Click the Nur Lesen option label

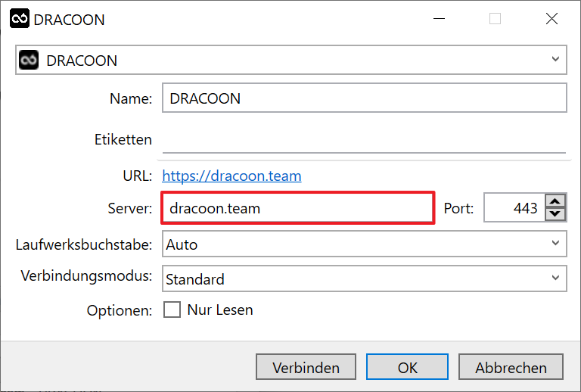220,310
